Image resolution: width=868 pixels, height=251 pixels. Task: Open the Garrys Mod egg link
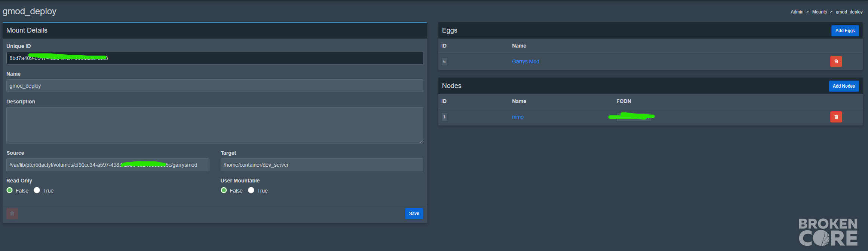525,61
